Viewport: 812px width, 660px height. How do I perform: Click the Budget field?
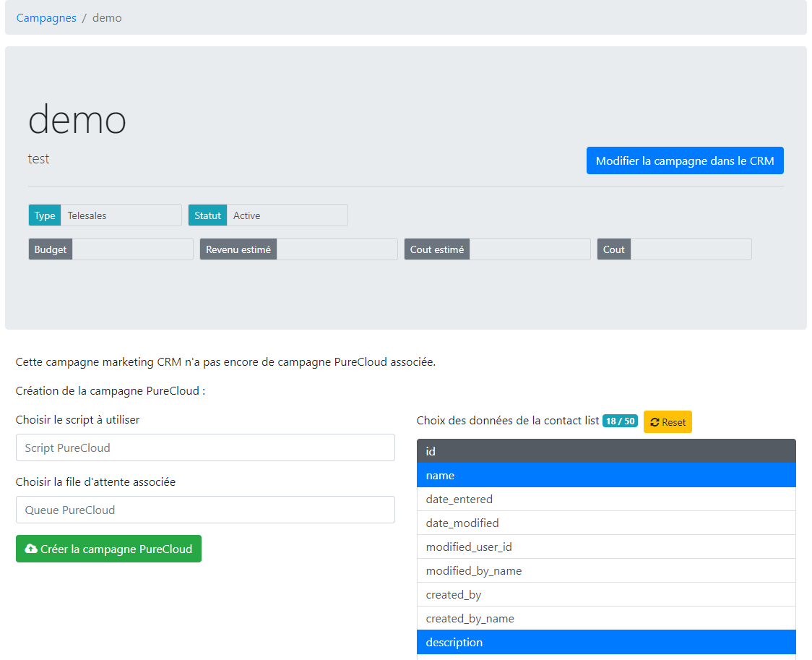point(132,249)
